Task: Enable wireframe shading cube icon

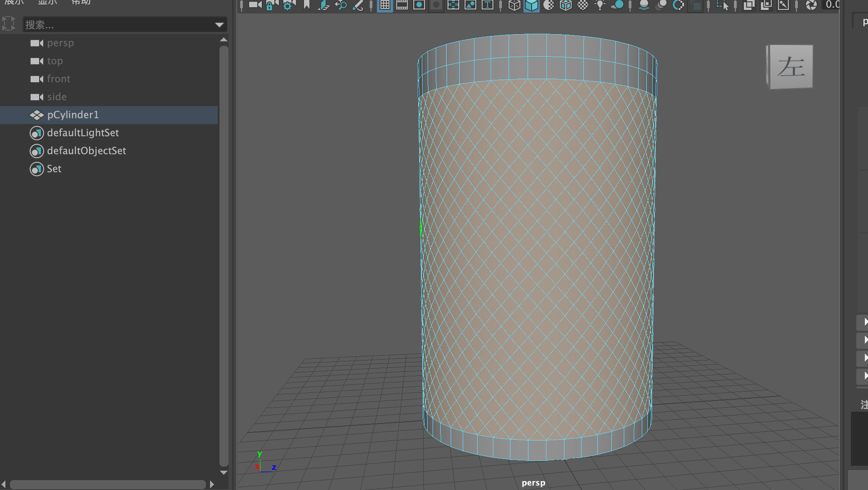Action: pos(515,5)
